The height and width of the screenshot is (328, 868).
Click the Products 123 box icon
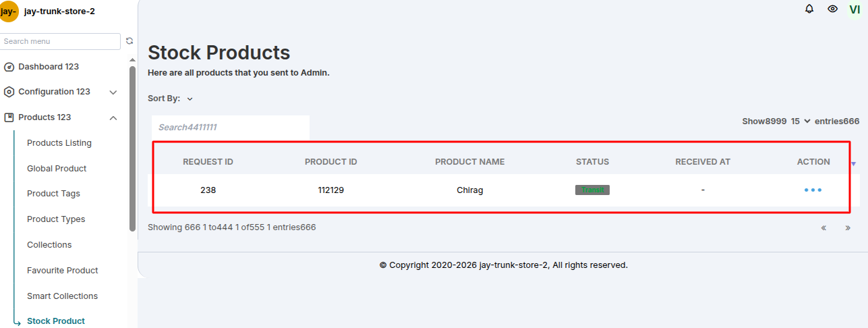pyautogui.click(x=9, y=117)
